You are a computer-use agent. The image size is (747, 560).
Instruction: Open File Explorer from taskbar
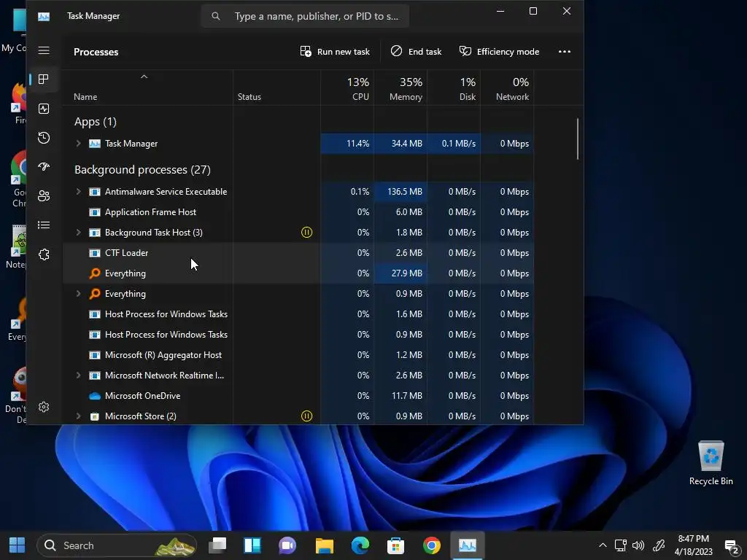point(325,545)
